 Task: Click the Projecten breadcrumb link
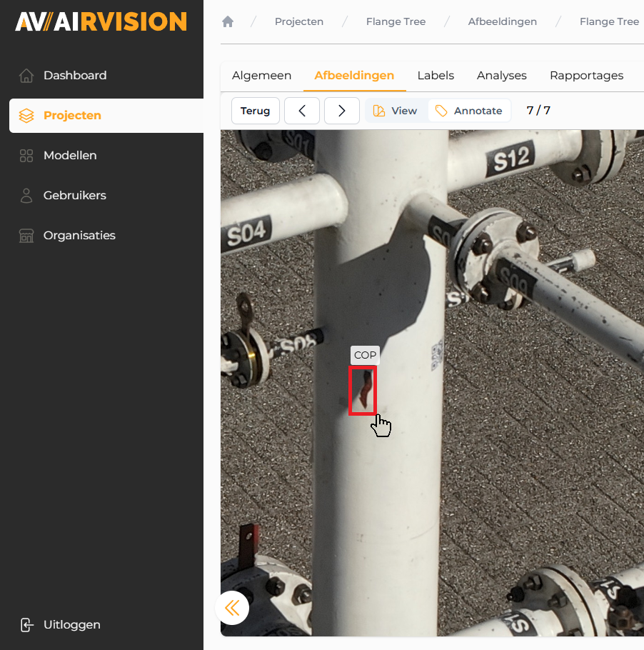pos(298,21)
